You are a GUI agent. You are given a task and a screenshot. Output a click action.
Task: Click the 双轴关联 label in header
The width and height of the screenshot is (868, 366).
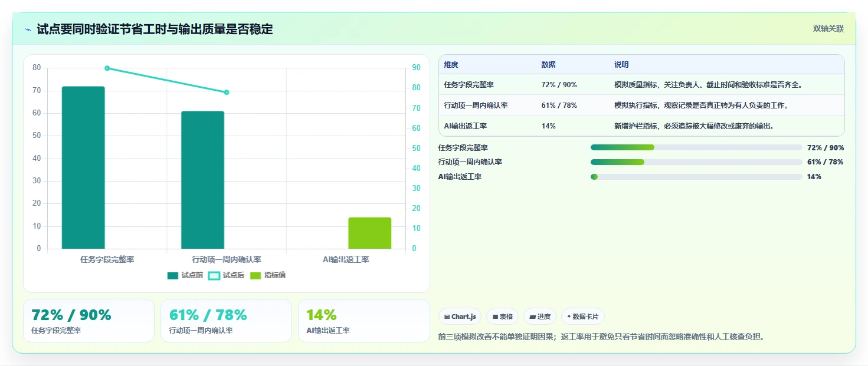828,29
